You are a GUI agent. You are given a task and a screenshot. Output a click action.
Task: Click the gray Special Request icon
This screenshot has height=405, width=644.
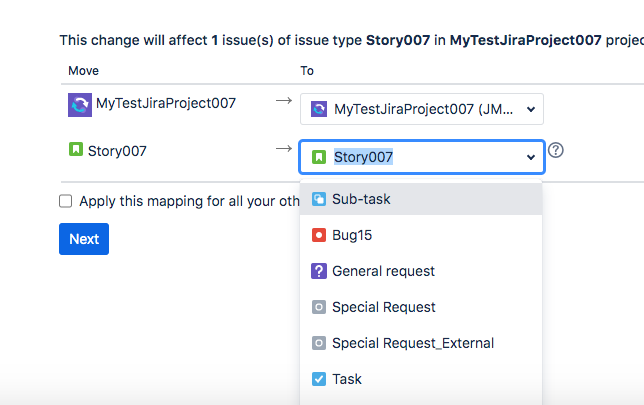[319, 307]
